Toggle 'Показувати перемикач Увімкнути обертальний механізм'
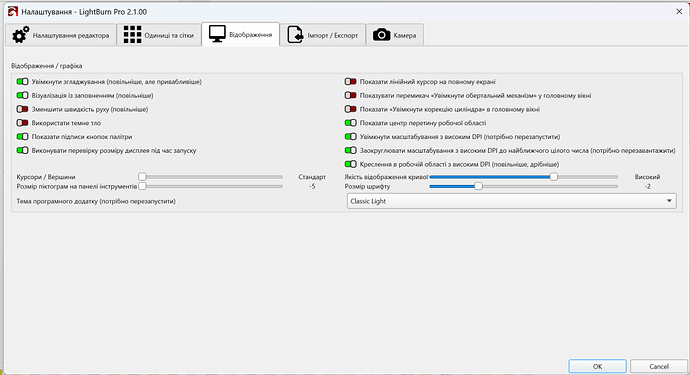The width and height of the screenshot is (690, 375). pyautogui.click(x=351, y=96)
